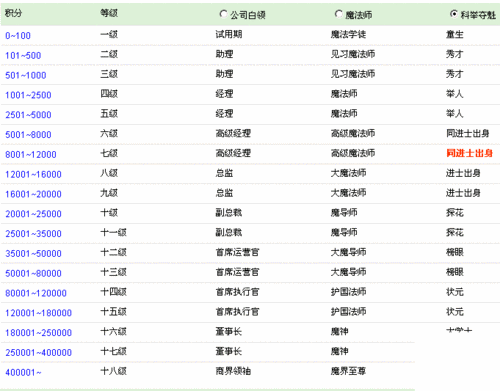Click the 十级 level cell
This screenshot has height=391, width=500.
point(109,213)
